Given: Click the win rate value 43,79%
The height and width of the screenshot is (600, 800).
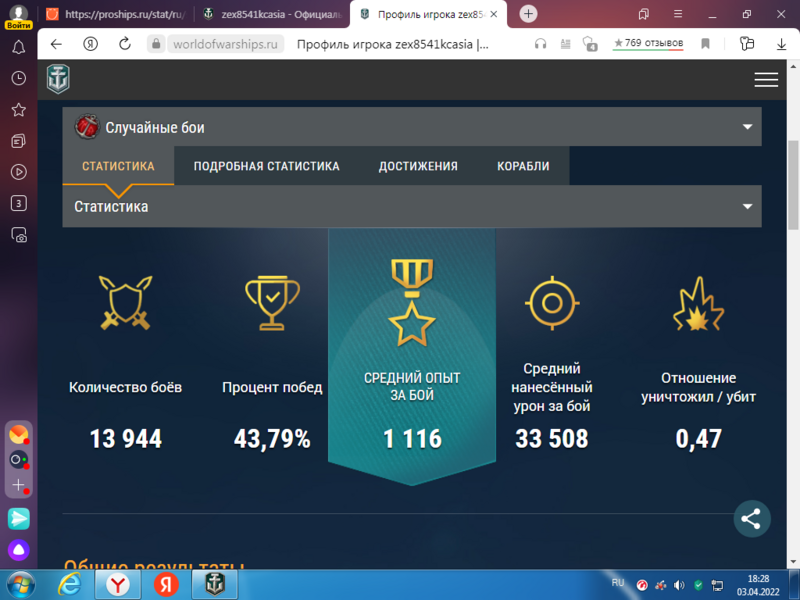Looking at the screenshot, I should (x=272, y=439).
